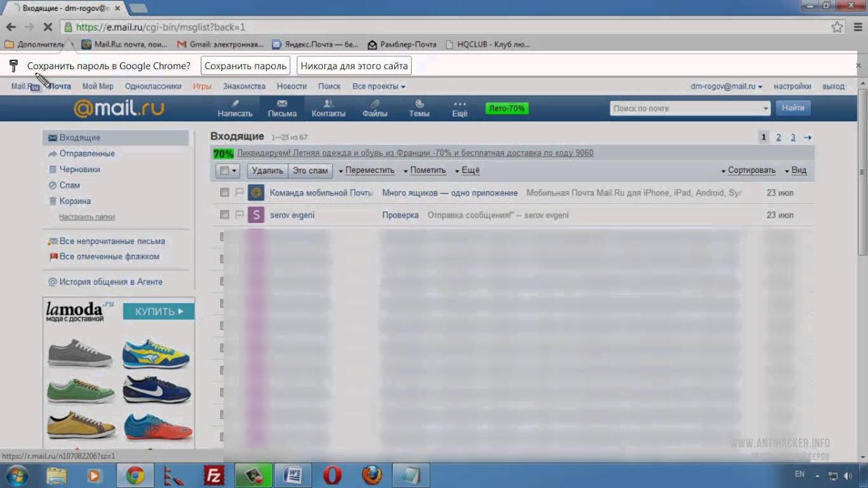Open select-all checkbox dropdown arrow
Viewport: 868px width, 488px height.
235,171
